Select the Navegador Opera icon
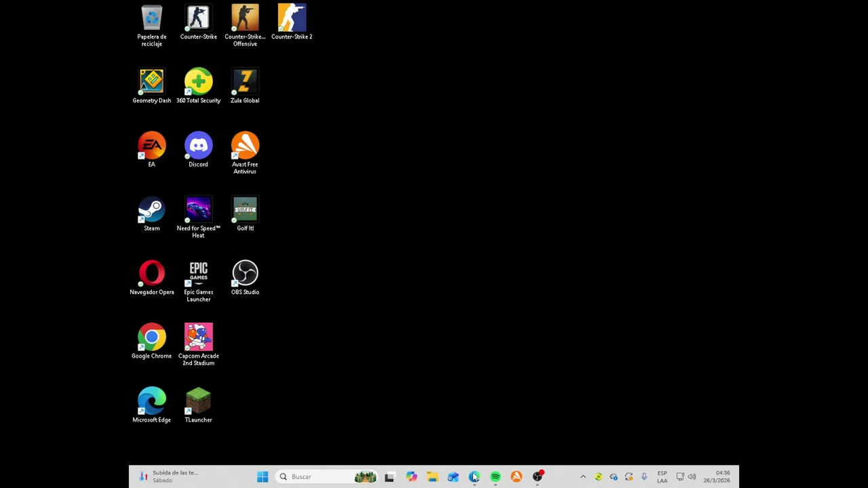This screenshot has height=488, width=868. click(x=151, y=278)
